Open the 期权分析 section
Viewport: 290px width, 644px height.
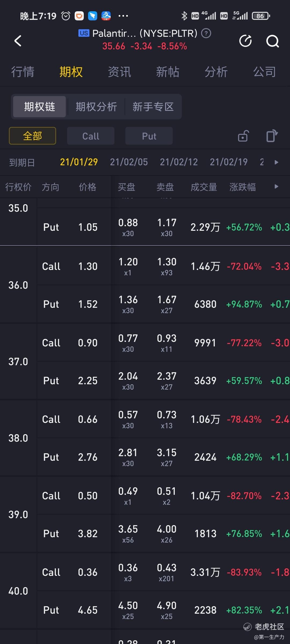96,107
